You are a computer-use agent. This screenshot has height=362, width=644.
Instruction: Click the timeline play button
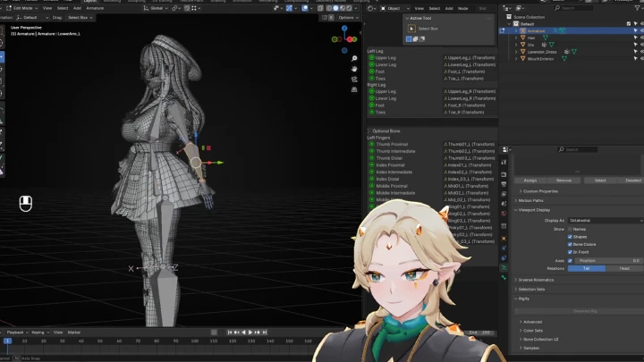pyautogui.click(x=250, y=333)
